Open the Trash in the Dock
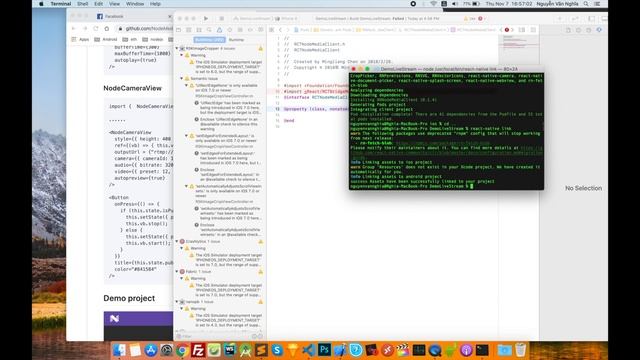Screen dimensions: 640x360 (520, 350)
